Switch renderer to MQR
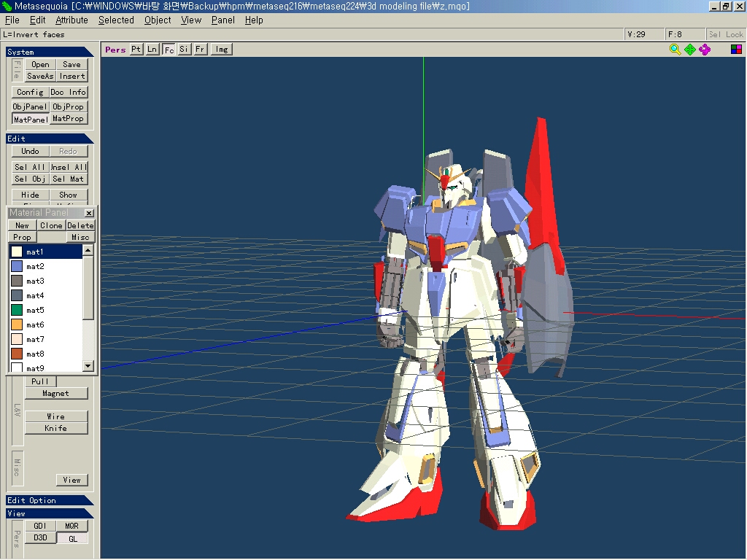Screen dimensions: 747x560 72,526
